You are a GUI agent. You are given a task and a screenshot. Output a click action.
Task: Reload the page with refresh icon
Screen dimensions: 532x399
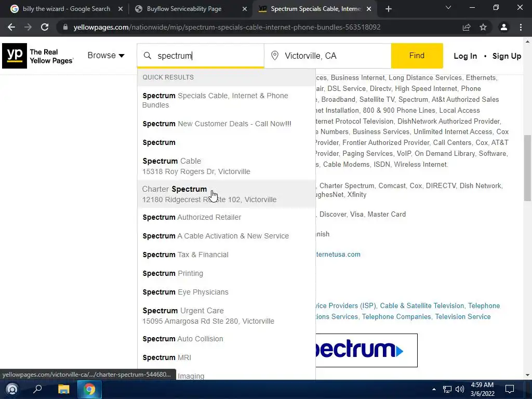pos(45,27)
